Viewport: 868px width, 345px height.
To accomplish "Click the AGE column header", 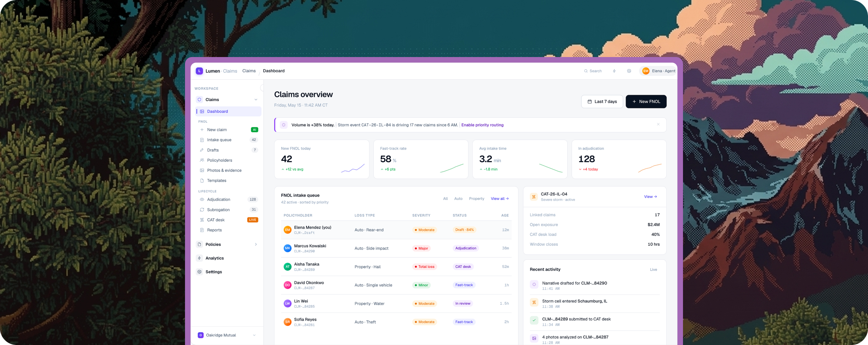I will click(x=505, y=216).
